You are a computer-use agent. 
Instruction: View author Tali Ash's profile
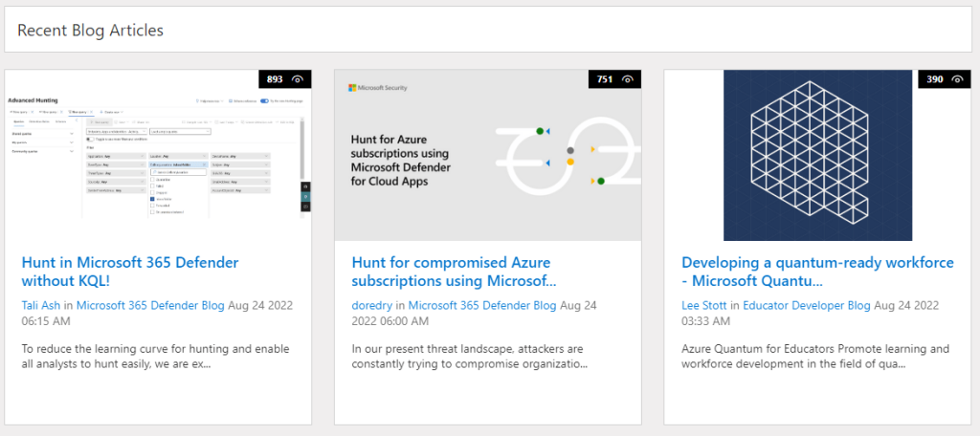click(x=40, y=305)
